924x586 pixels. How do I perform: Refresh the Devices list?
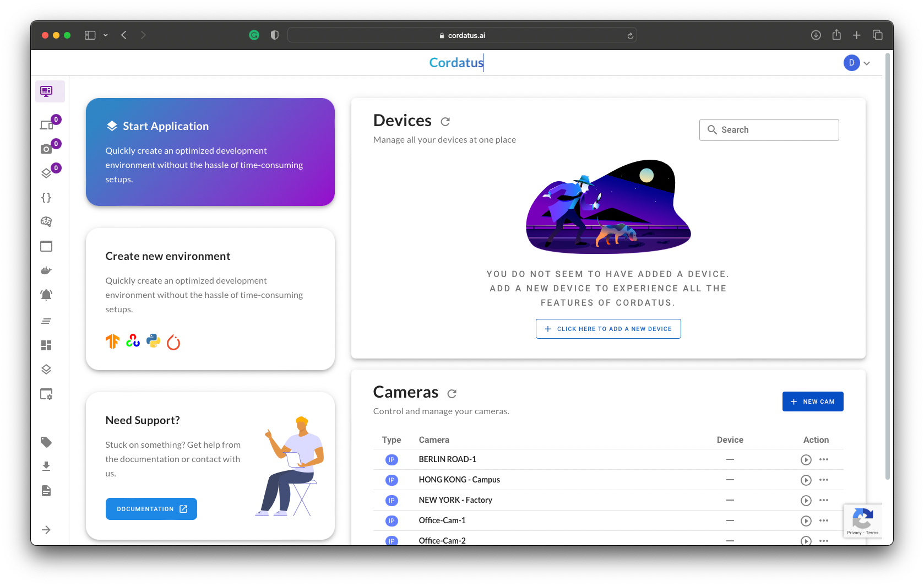click(x=445, y=121)
